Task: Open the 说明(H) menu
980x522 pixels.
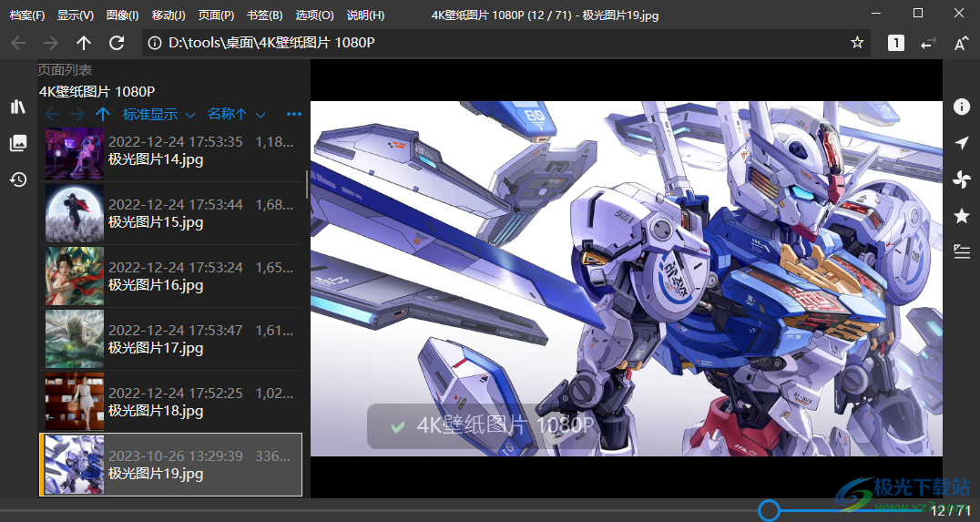Action: [x=365, y=15]
